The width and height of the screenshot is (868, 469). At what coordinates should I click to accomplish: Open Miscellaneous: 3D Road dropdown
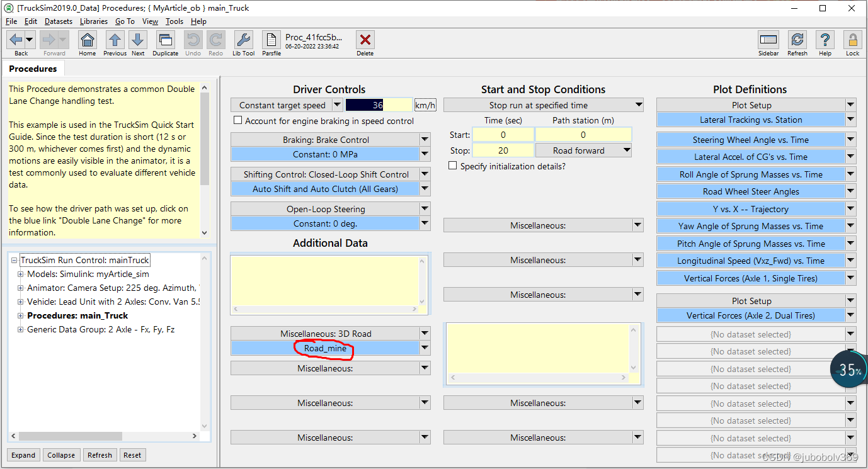tap(425, 334)
